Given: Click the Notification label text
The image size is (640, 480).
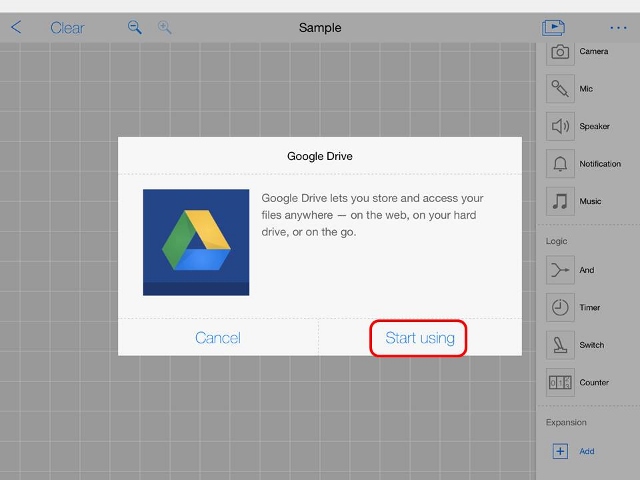Looking at the screenshot, I should tap(600, 164).
